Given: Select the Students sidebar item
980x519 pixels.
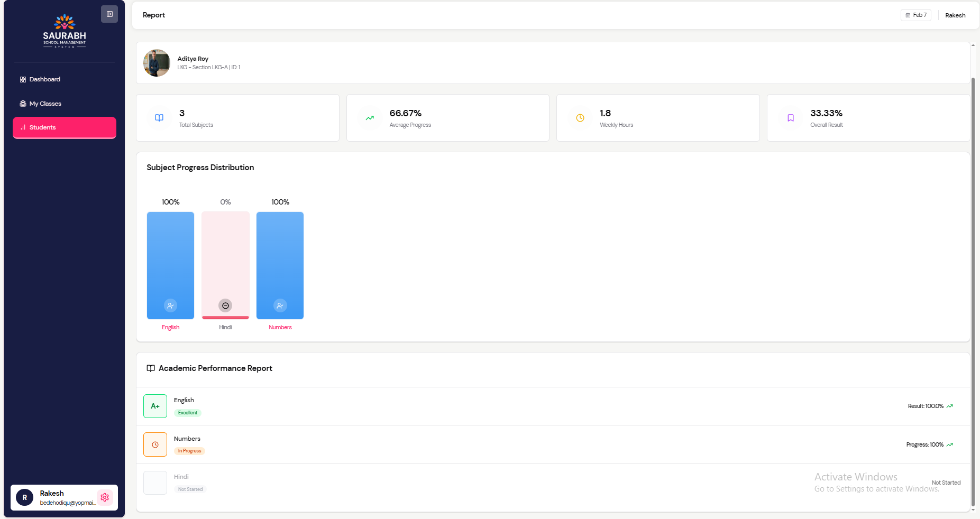Looking at the screenshot, I should click(x=64, y=127).
